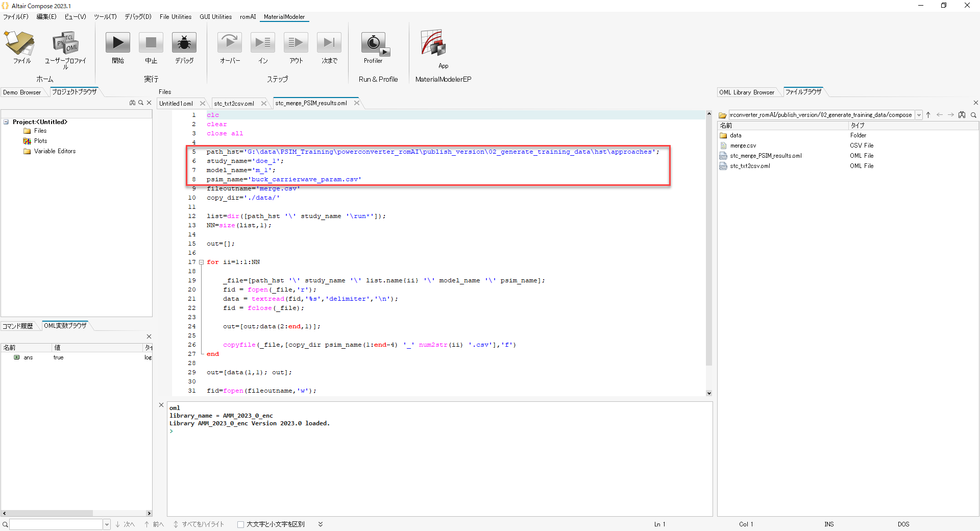Find next match with 次へ button
This screenshot has width=980, height=531.
click(x=125, y=524)
